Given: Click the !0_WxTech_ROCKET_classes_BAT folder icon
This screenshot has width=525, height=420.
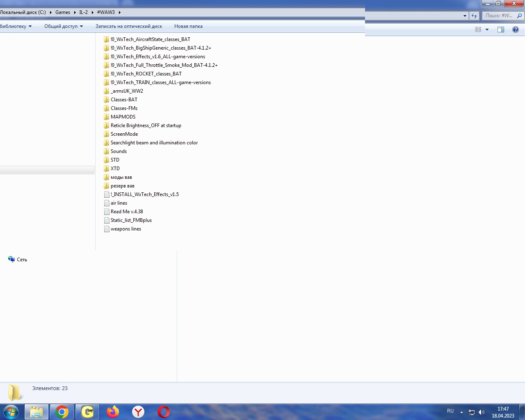Looking at the screenshot, I should click(x=107, y=74).
